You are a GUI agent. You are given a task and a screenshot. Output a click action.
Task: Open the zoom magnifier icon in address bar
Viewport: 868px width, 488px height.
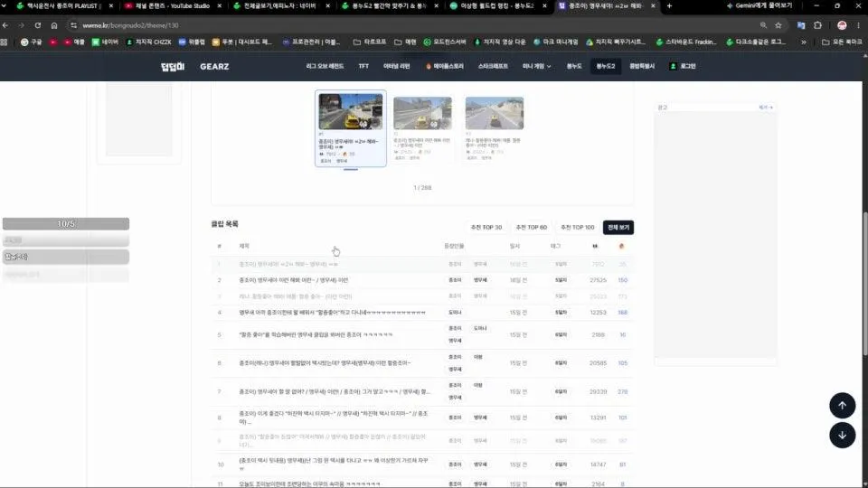click(763, 25)
